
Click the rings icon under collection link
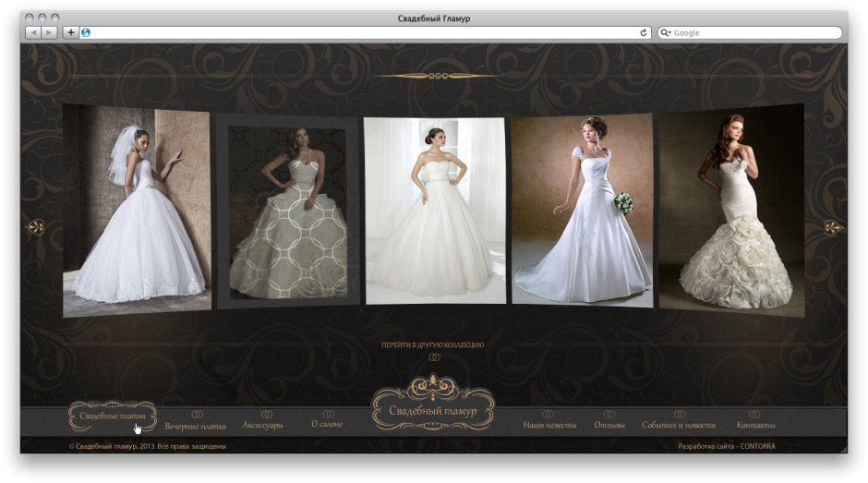coord(435,357)
